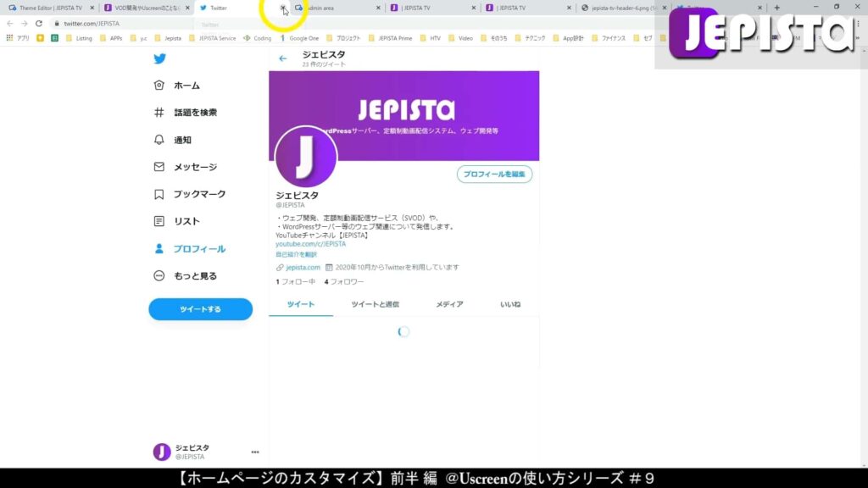Click the more circle-dots icon
Viewport: 868px width, 488px height.
coord(159,275)
